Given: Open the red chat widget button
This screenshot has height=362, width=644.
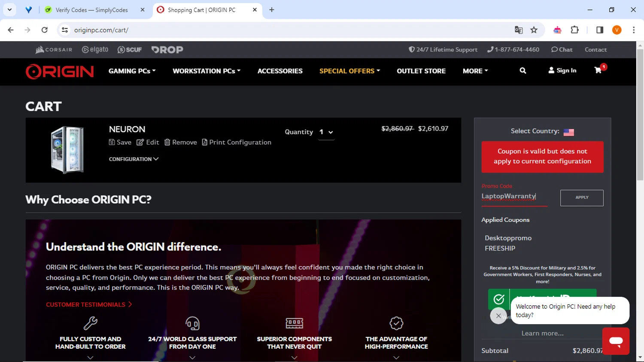Looking at the screenshot, I should tap(616, 341).
